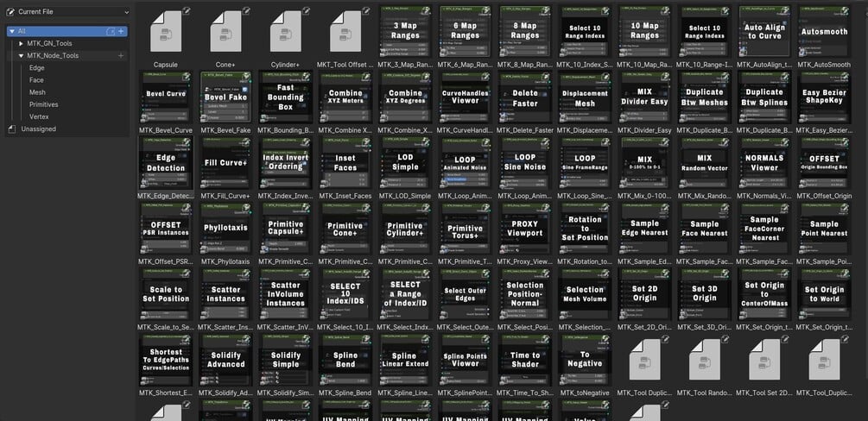868x421 pixels.
Task: Select the Edge Detection thumbnail
Action: pos(166,163)
